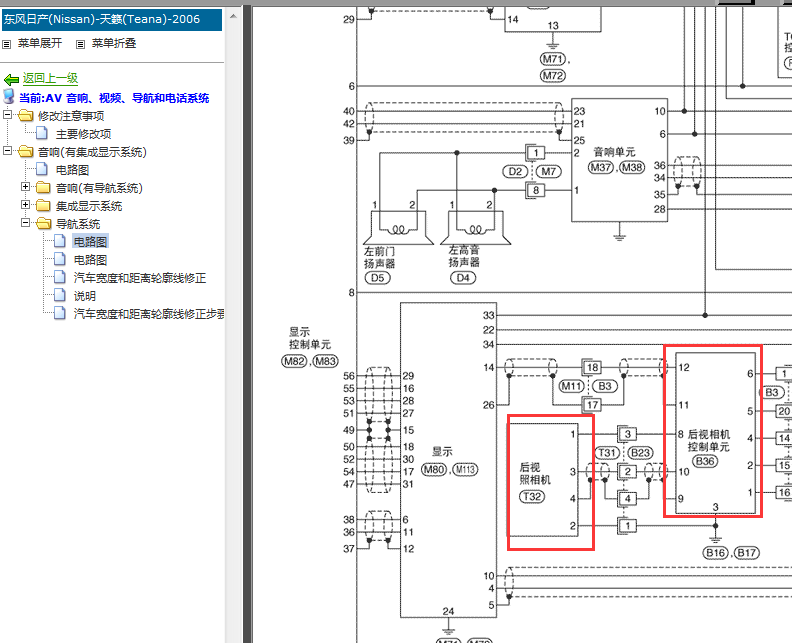Image resolution: width=792 pixels, height=643 pixels.
Task: Click the 汽车宽度和距离轮廓线修正 document icon
Action: (60, 277)
